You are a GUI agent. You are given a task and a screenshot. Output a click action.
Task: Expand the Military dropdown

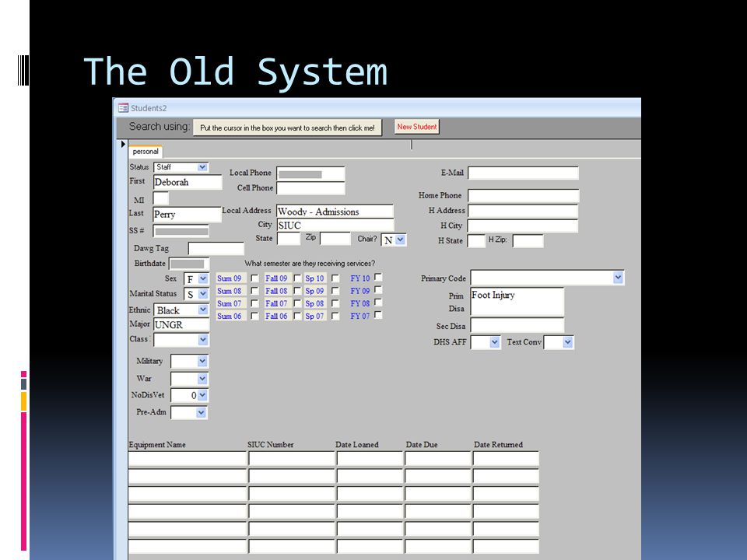point(202,361)
